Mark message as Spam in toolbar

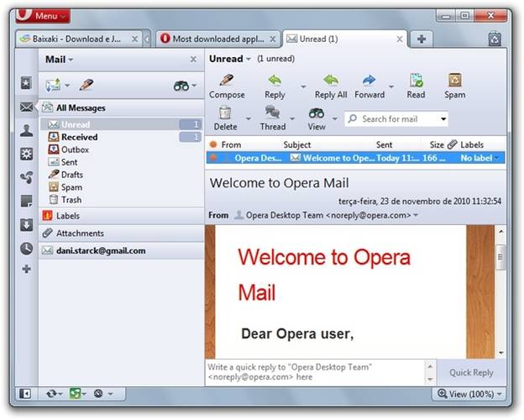tap(455, 87)
